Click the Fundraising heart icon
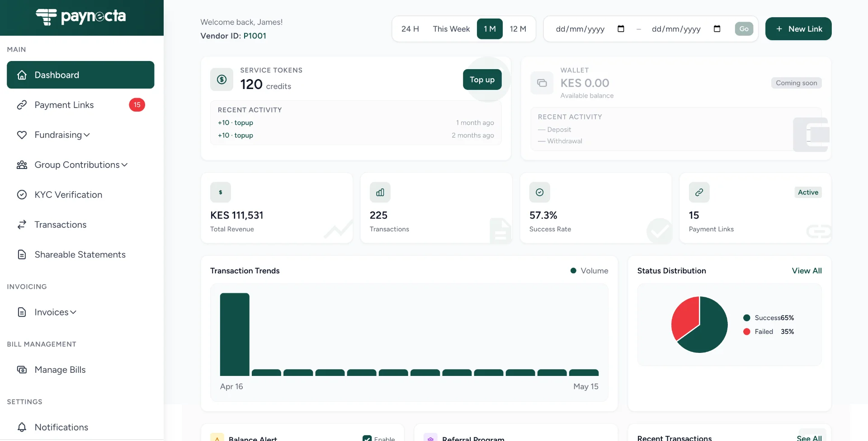The height and width of the screenshot is (441, 868). [22, 135]
